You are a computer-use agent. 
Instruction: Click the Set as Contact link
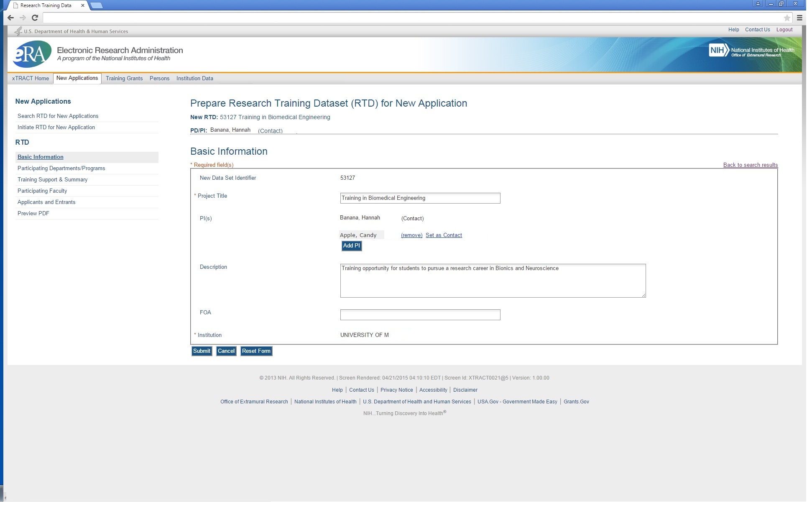[x=444, y=235]
